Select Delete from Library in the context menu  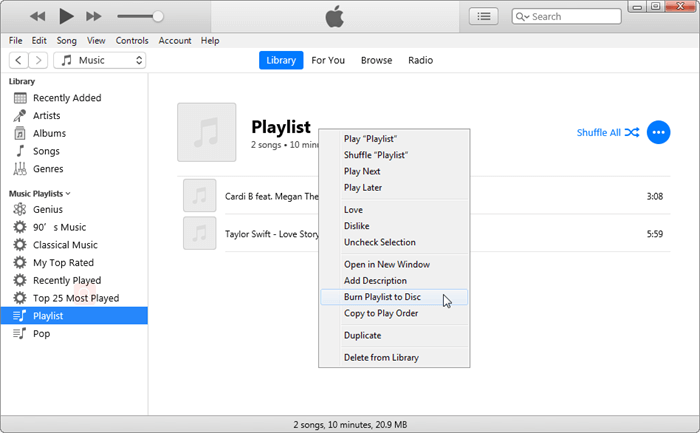(381, 357)
